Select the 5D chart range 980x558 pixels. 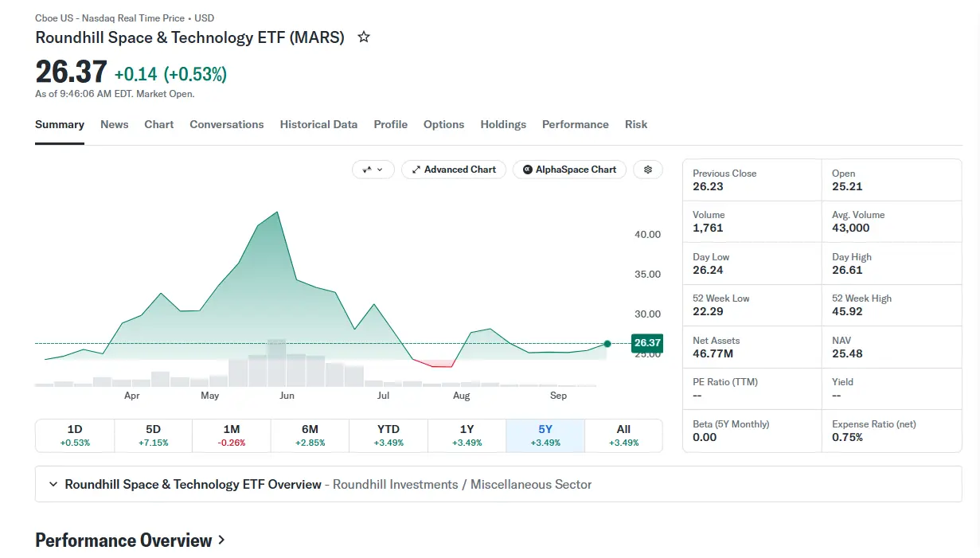pos(154,435)
